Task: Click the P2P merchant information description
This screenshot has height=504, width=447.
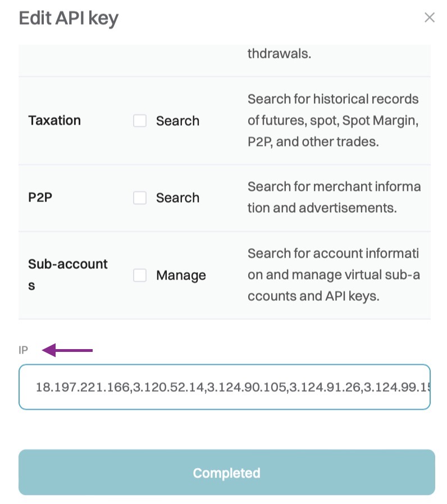Action: point(334,197)
